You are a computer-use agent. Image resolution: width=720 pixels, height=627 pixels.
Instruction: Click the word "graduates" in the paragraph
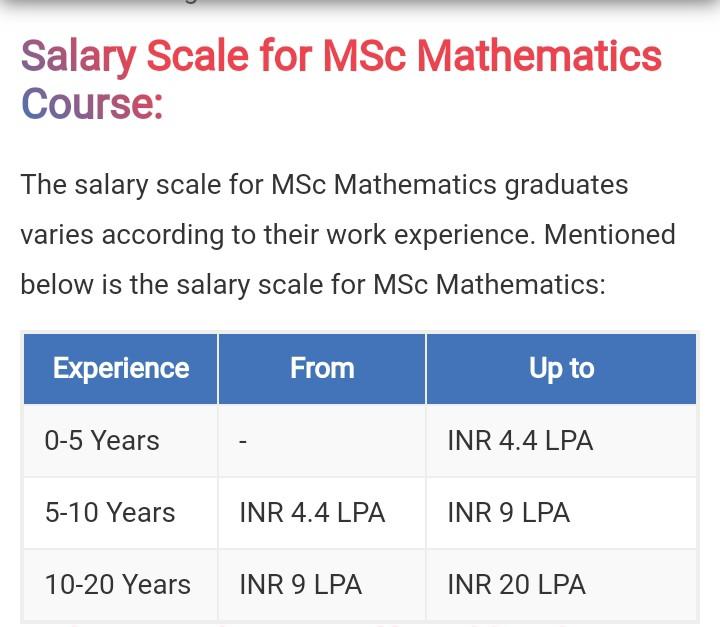[566, 185]
